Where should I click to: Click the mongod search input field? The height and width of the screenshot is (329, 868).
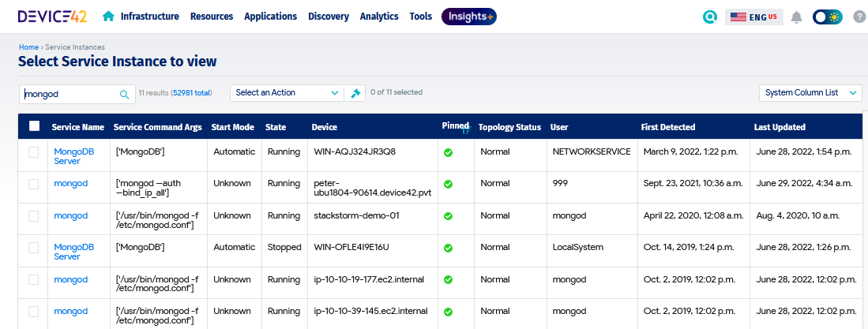tap(70, 94)
